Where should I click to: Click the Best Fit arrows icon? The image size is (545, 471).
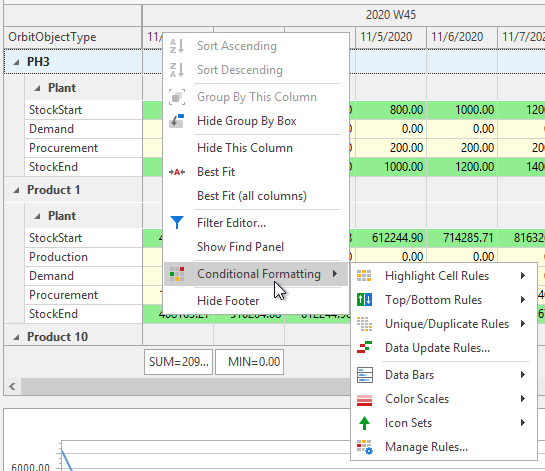pos(177,172)
